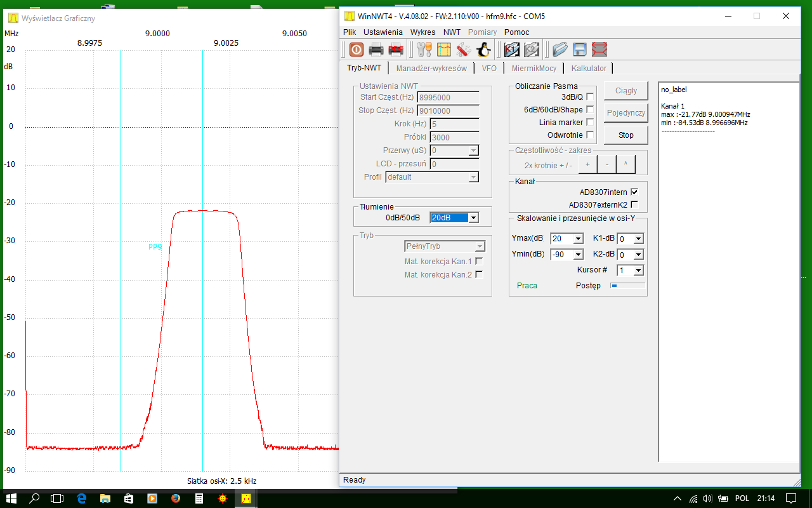
Task: Switch to the Kalkulator tab
Action: [588, 68]
